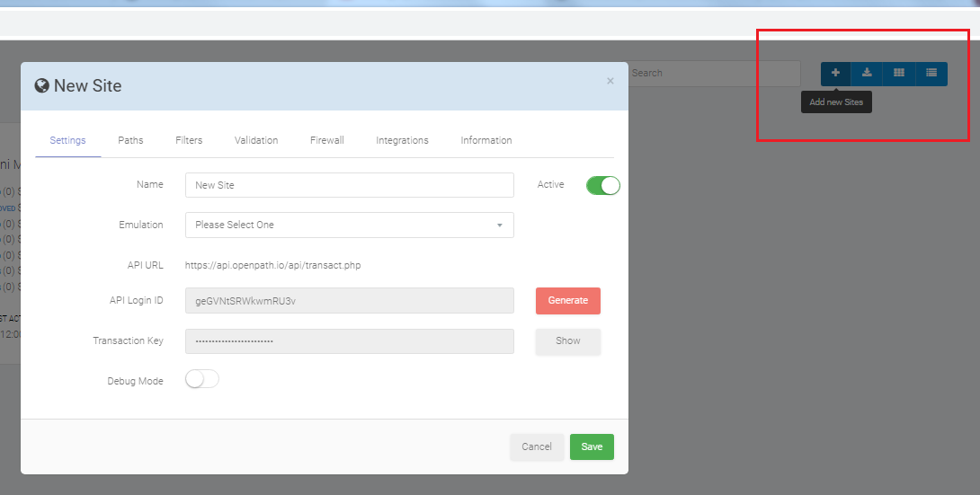Switch to the Paths tab
Image resolution: width=980 pixels, height=495 pixels.
point(130,140)
